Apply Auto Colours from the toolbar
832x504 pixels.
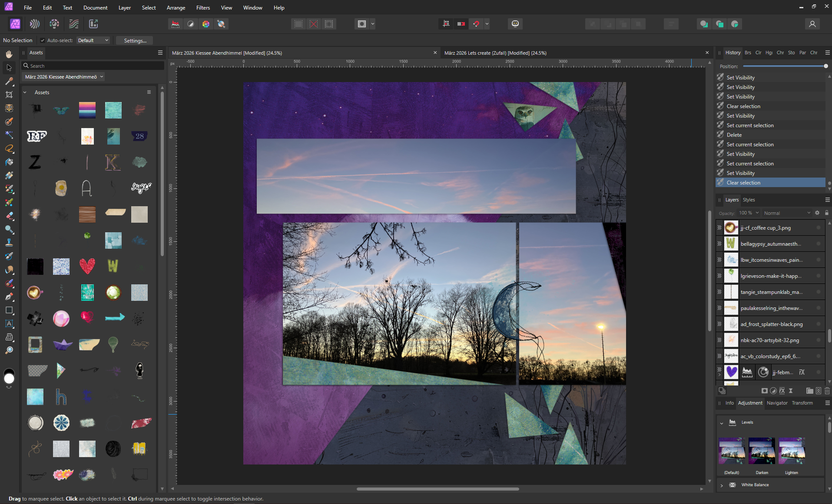click(x=206, y=24)
